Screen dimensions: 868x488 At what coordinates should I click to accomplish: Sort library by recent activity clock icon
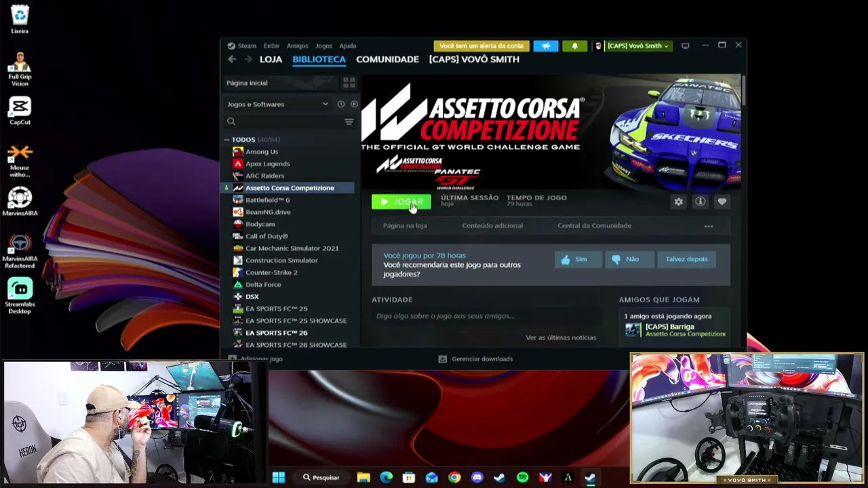pyautogui.click(x=341, y=104)
